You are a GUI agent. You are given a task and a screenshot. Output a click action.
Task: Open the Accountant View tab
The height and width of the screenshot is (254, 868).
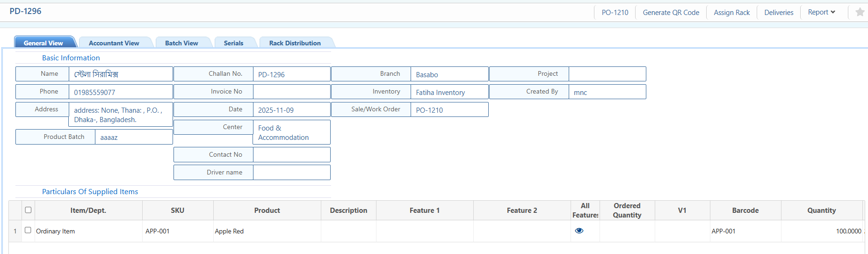click(114, 43)
